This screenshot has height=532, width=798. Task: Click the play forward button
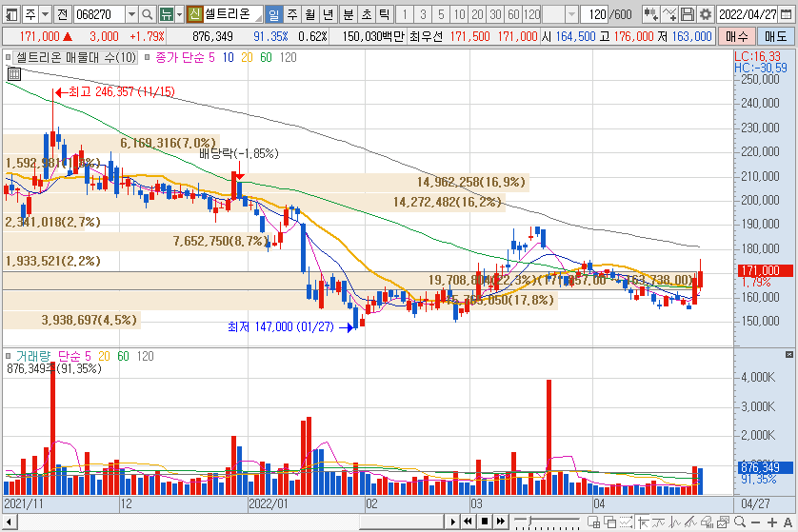(452, 522)
